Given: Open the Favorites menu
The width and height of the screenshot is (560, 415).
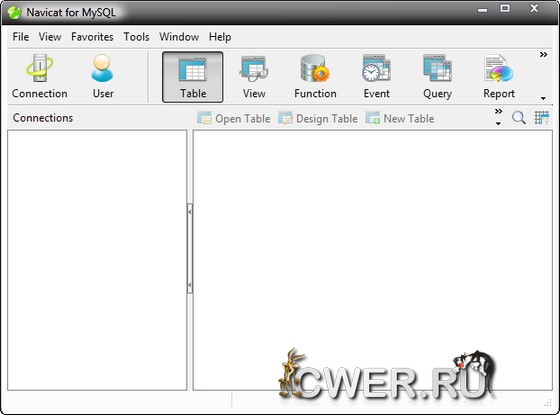Looking at the screenshot, I should 92,37.
